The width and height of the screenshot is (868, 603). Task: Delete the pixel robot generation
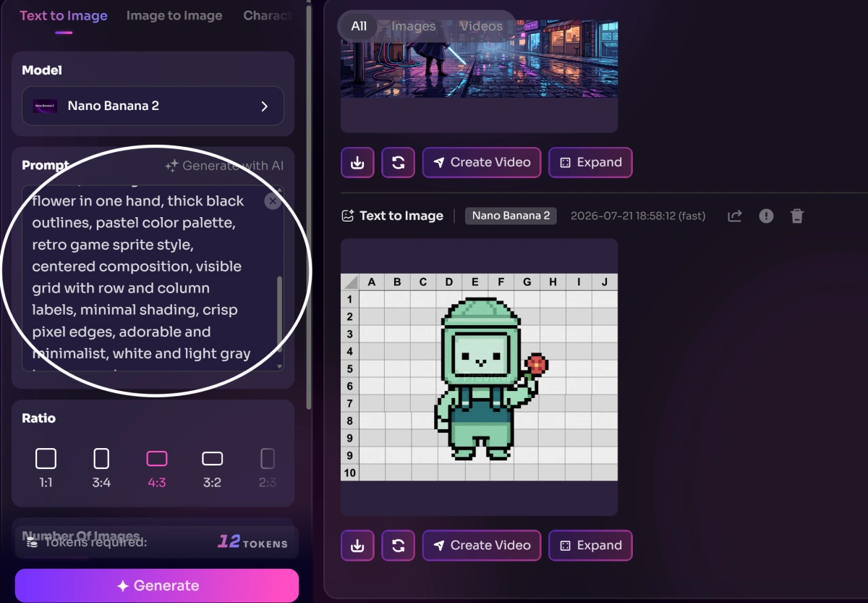pyautogui.click(x=796, y=216)
